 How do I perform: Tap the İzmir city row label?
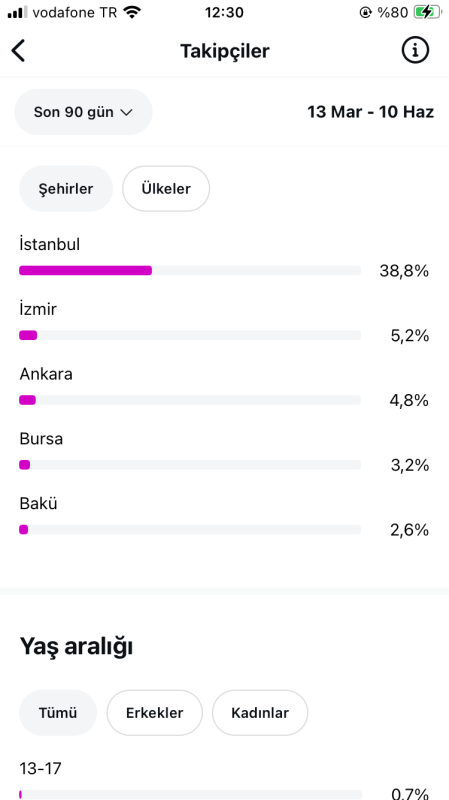tap(38, 309)
